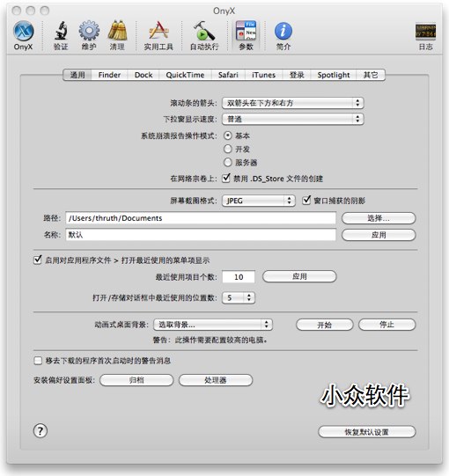Open the 清理 broom icon
The image size is (449, 476).
117,31
